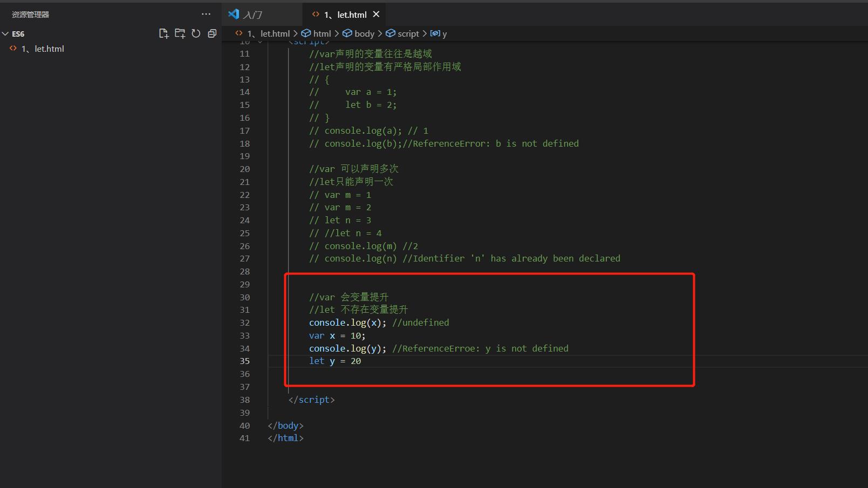Click comment '// console.log(a); // 1'
Image resolution: width=868 pixels, height=488 pixels.
click(368, 130)
